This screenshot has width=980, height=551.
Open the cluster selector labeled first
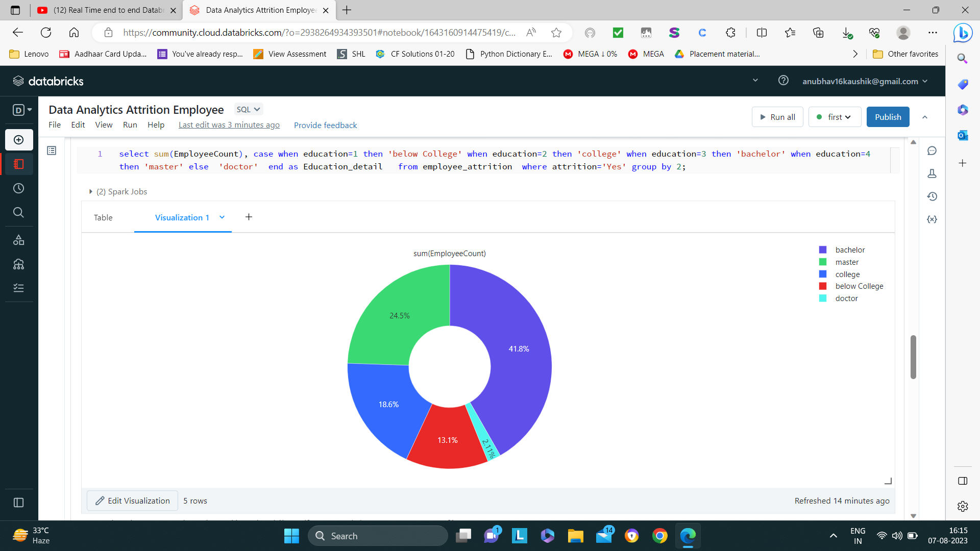coord(835,116)
